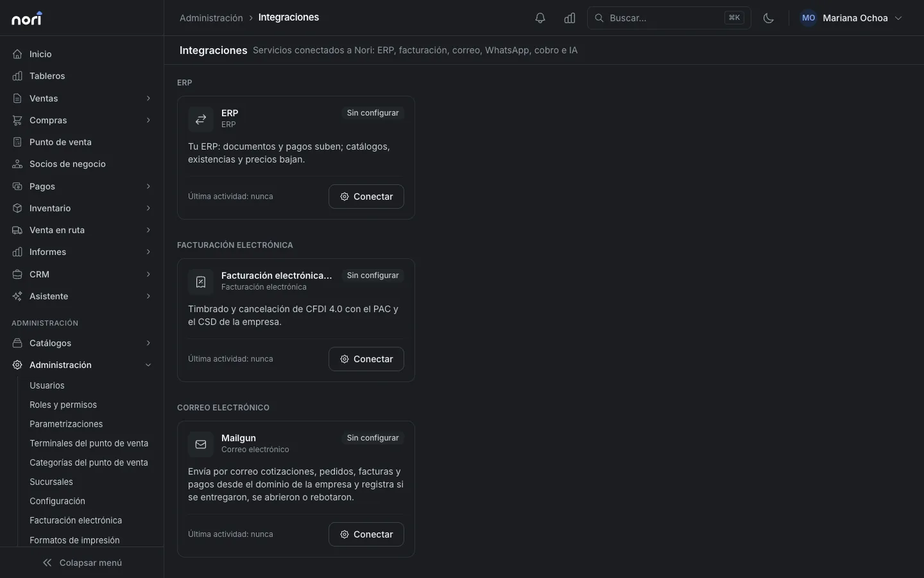Open Usuarios in the sidebar
This screenshot has width=924, height=578.
(47, 385)
